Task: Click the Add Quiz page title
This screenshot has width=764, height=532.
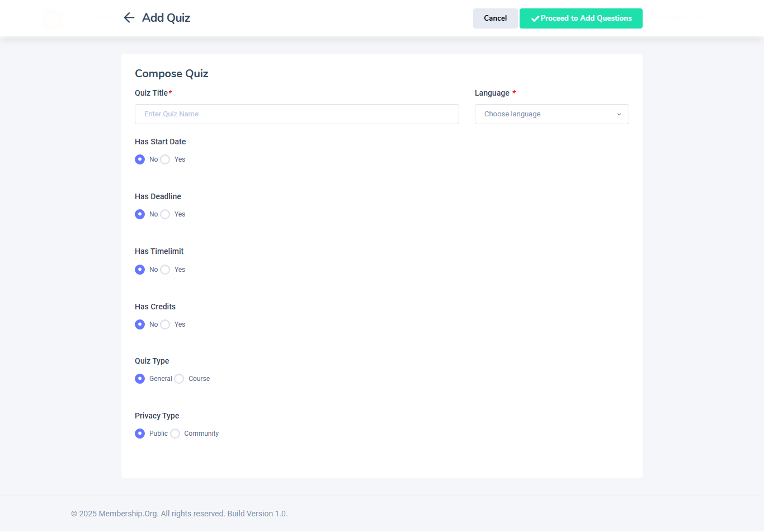Action: [166, 18]
